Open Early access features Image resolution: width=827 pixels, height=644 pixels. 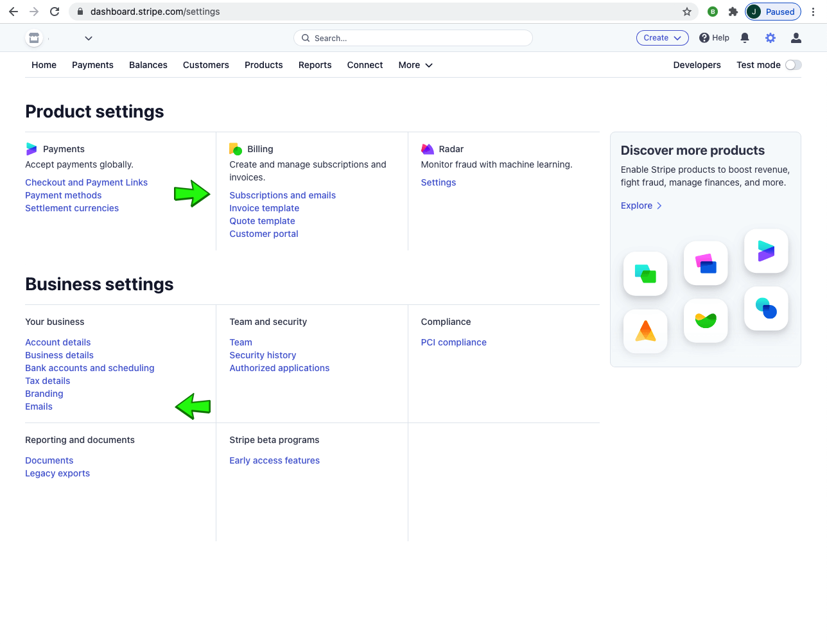click(x=274, y=460)
